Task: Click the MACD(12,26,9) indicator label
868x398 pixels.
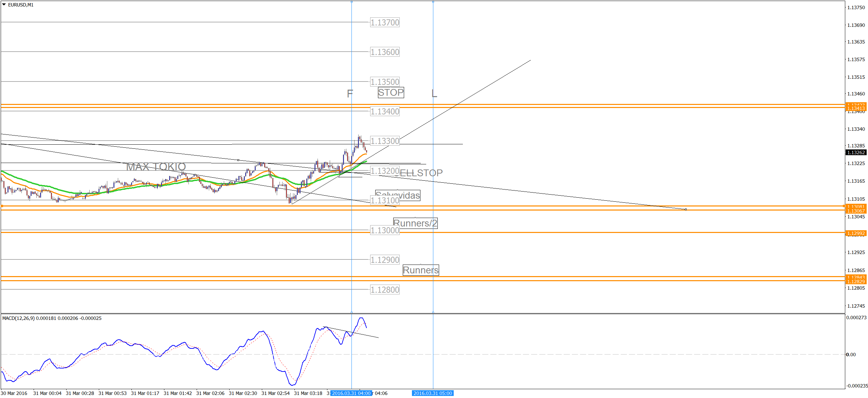Action: click(x=18, y=318)
